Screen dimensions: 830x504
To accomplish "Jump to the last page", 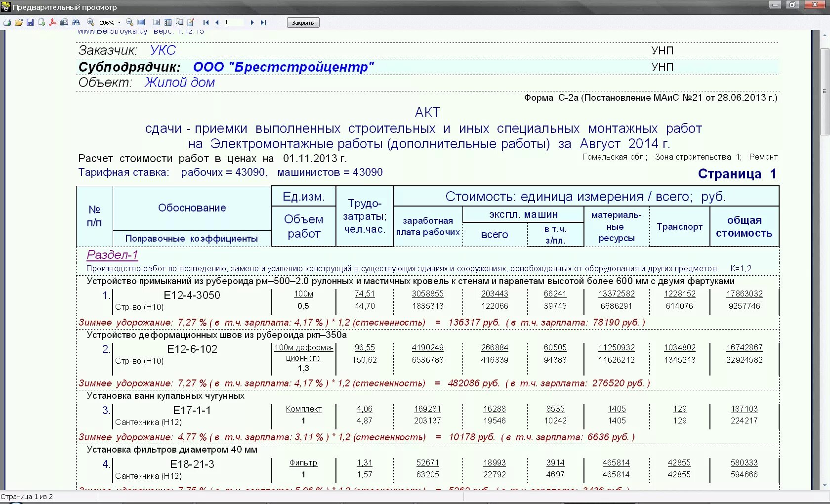I will (x=263, y=22).
